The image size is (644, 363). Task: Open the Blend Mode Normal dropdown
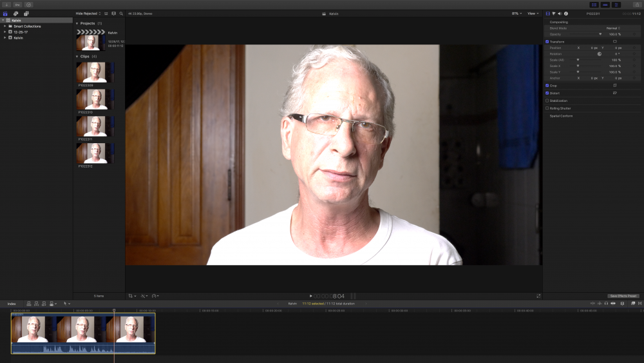612,28
